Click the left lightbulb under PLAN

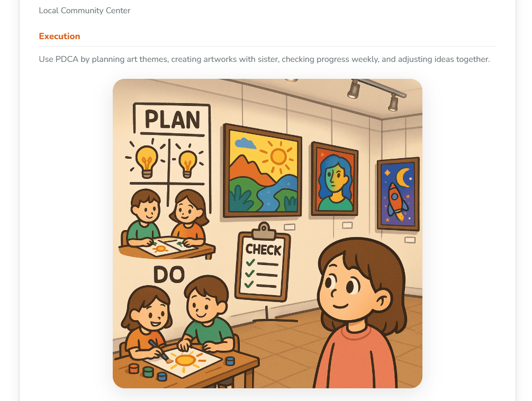click(x=147, y=160)
